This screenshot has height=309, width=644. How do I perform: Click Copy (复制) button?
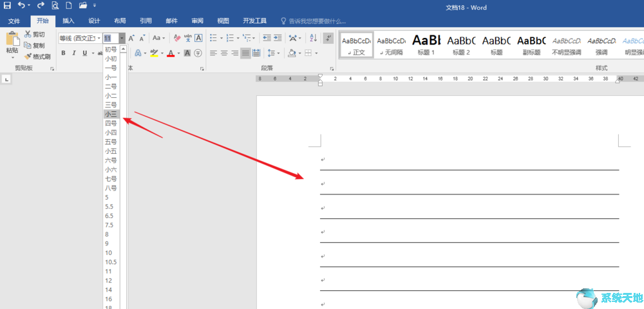(x=35, y=46)
